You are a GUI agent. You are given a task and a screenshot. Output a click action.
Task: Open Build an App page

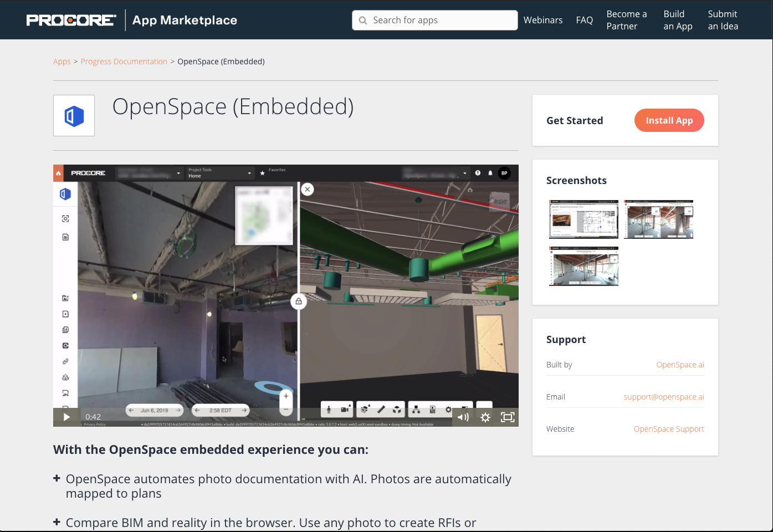678,20
